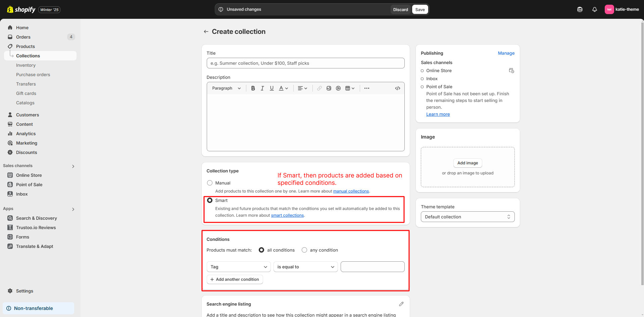644x317 pixels.
Task: Open Discounts from the sidebar
Action: [27, 152]
